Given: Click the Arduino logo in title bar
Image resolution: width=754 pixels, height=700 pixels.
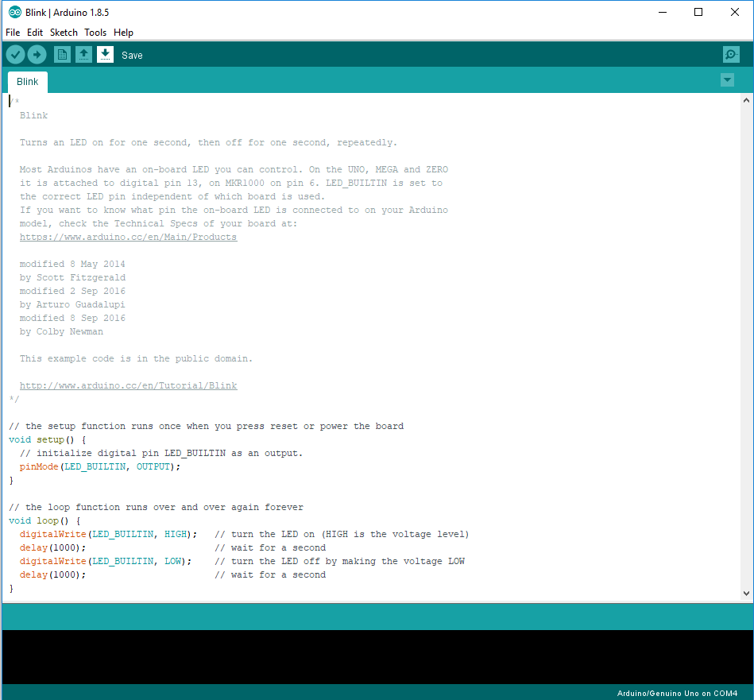Looking at the screenshot, I should point(14,12).
